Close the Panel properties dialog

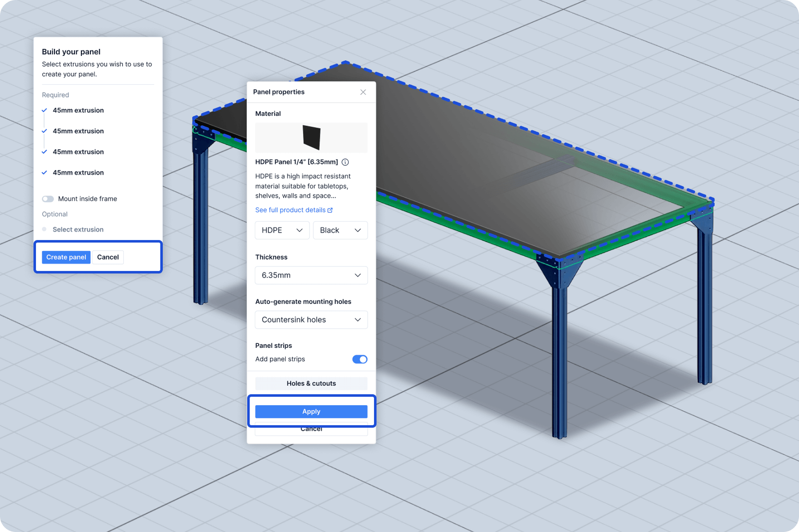coord(363,92)
